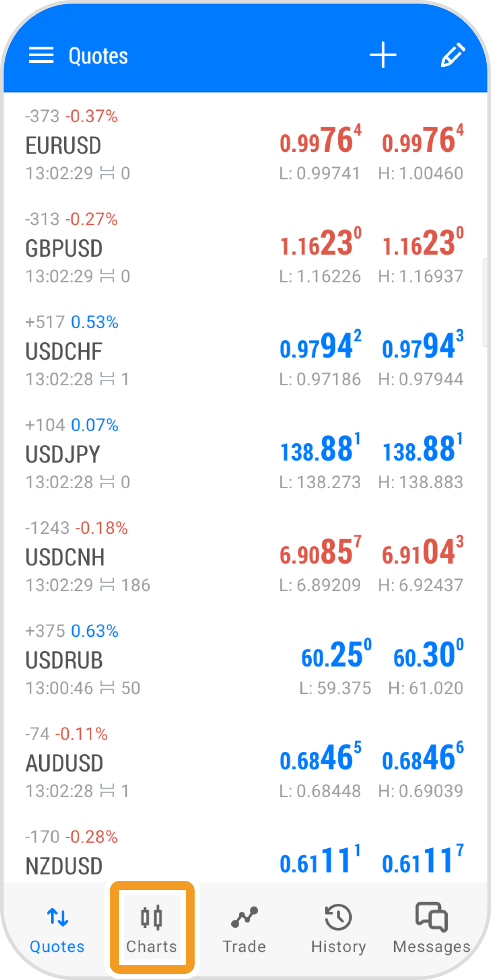Screen dimensions: 491x980
Task: Tap the AUDUSD symbol name
Action: pos(64,763)
